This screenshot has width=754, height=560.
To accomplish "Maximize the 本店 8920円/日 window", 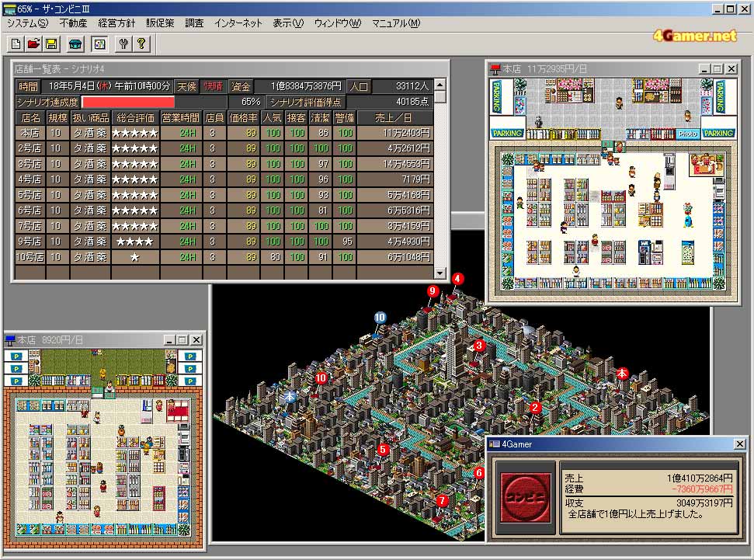I will pyautogui.click(x=182, y=339).
